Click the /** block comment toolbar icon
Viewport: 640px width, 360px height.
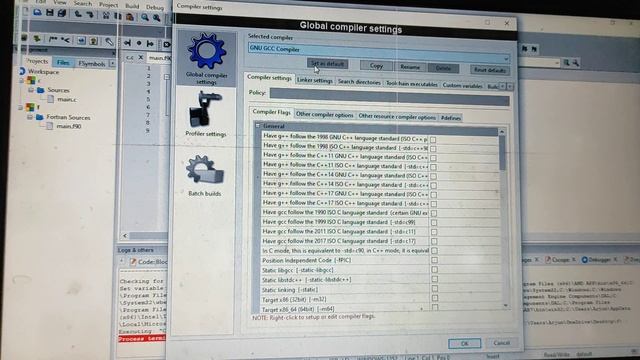(x=53, y=39)
